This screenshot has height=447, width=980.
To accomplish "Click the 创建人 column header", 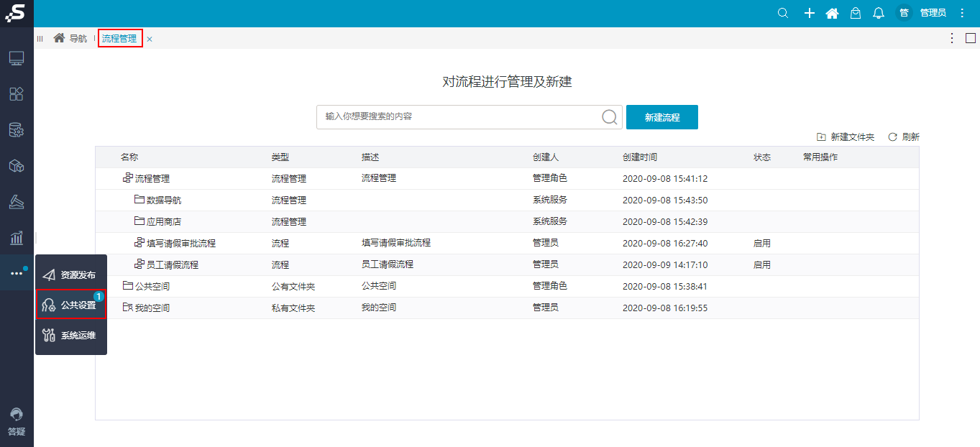I will click(546, 157).
